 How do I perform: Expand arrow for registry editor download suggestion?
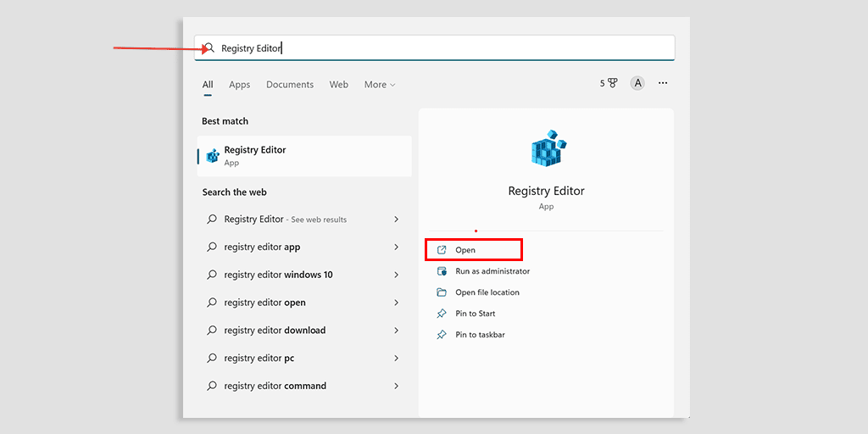pyautogui.click(x=396, y=331)
